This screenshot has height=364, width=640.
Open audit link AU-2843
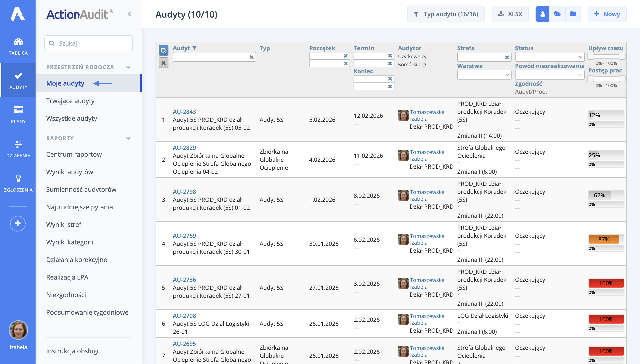click(x=184, y=112)
